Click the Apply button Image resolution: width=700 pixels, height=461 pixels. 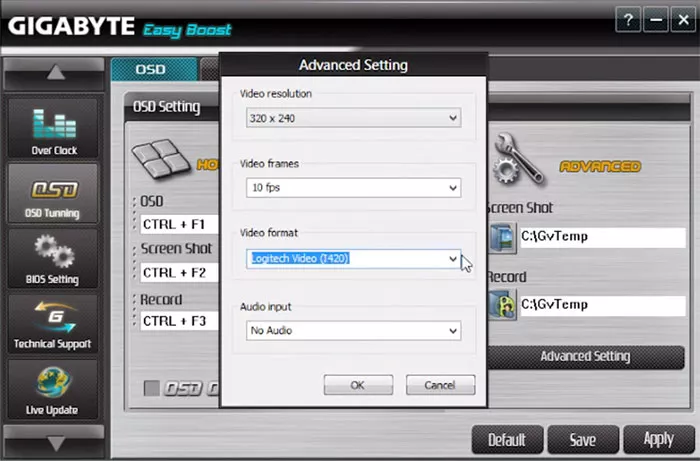tap(659, 440)
